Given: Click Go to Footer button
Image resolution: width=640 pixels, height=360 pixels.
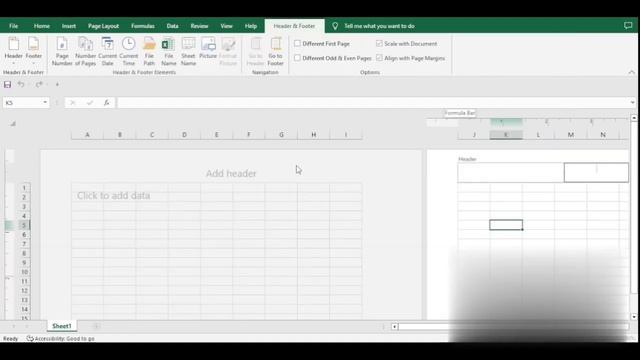Looking at the screenshot, I should coord(276,51).
